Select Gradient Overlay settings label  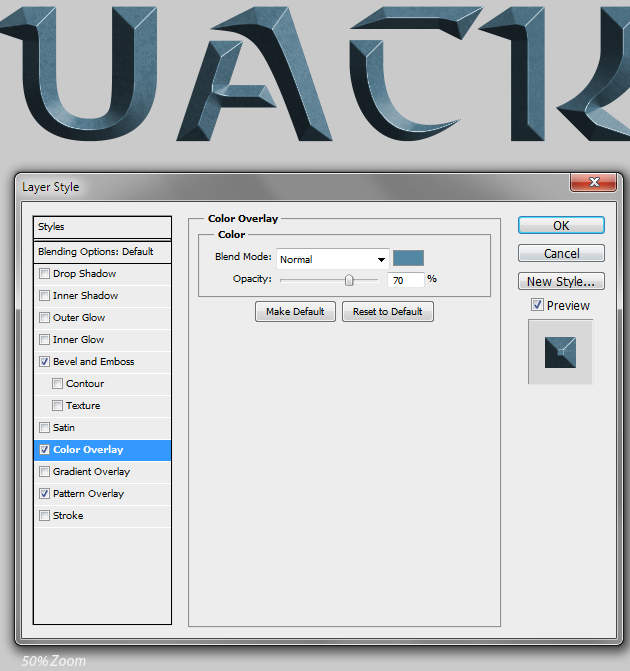[91, 472]
